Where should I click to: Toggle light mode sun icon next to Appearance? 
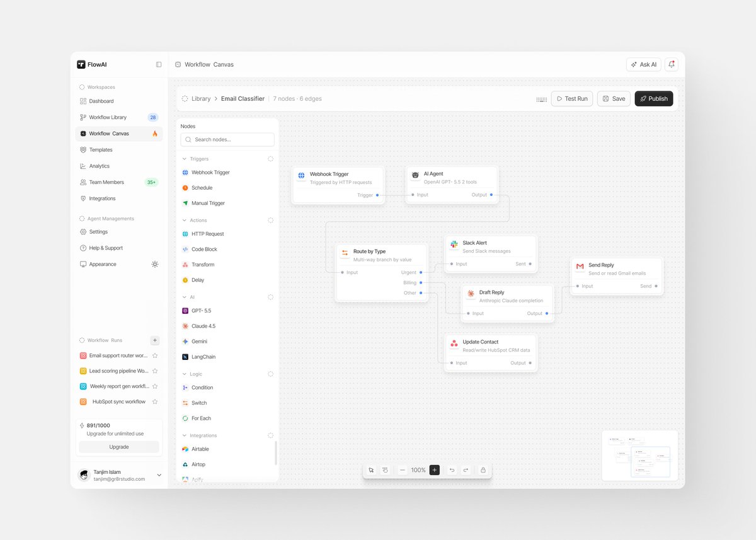click(155, 264)
